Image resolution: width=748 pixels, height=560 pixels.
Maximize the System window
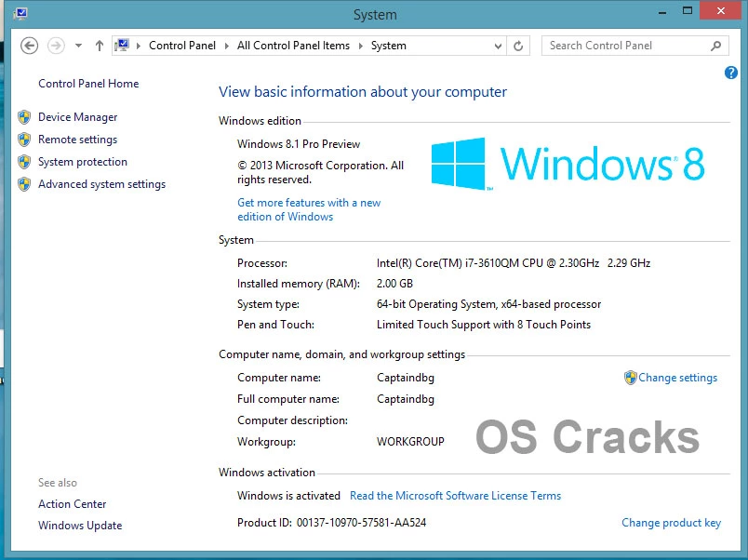click(688, 10)
